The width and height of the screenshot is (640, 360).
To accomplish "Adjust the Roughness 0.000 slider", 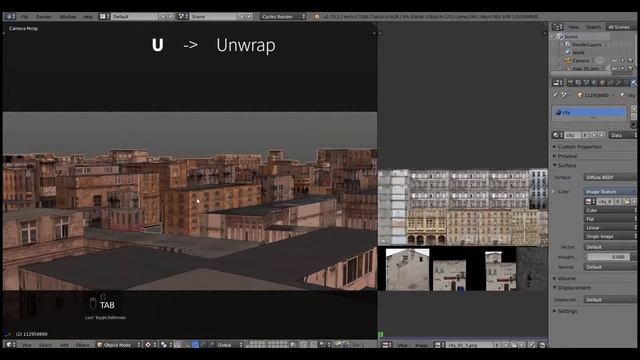I will (610, 257).
